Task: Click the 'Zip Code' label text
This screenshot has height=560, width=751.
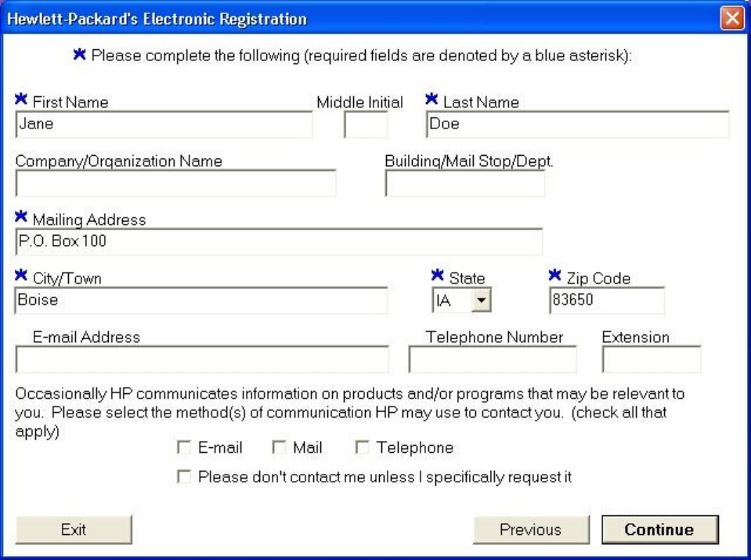Action: click(x=598, y=278)
